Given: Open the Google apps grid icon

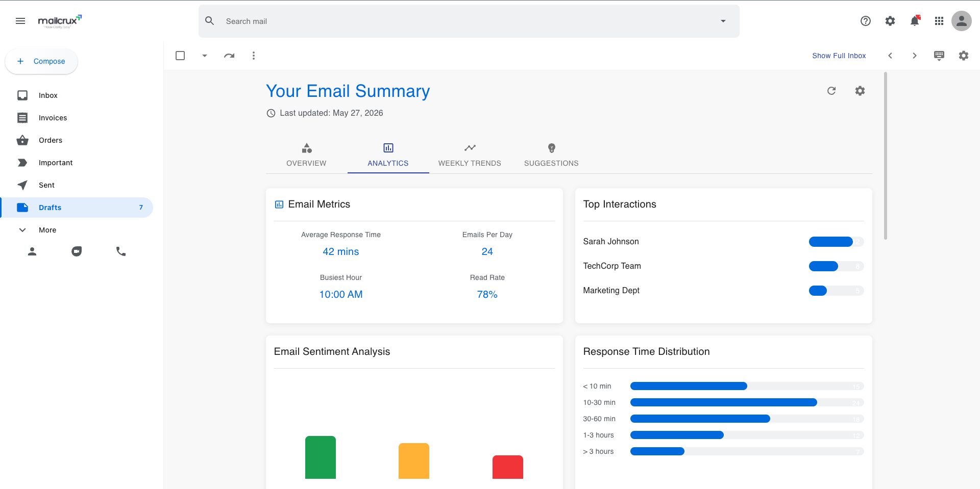Looking at the screenshot, I should 939,21.
